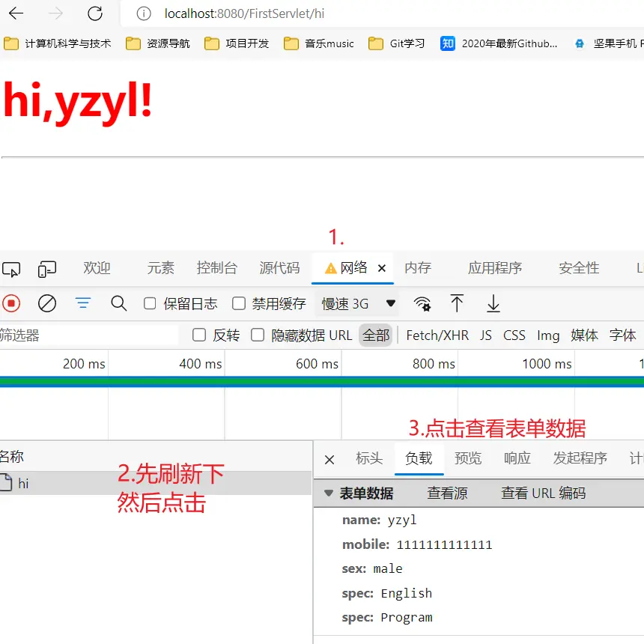Open network conditions Wi-Fi icon
Image resolution: width=644 pixels, height=644 pixels.
pos(422,303)
